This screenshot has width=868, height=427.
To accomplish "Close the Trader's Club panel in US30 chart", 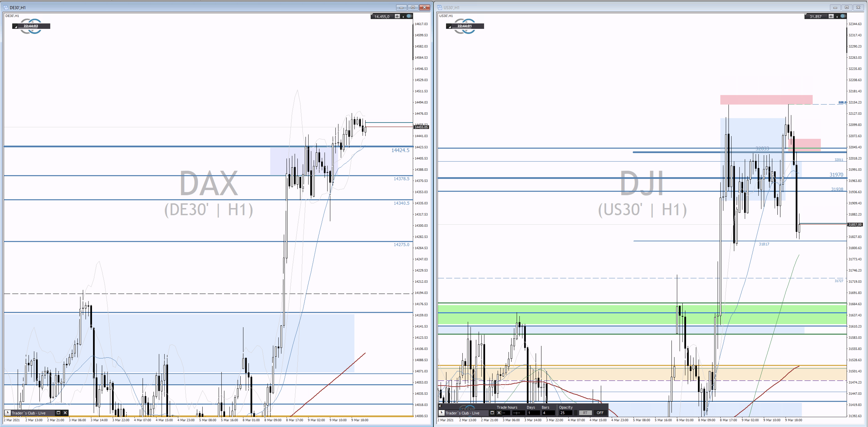I will [499, 413].
